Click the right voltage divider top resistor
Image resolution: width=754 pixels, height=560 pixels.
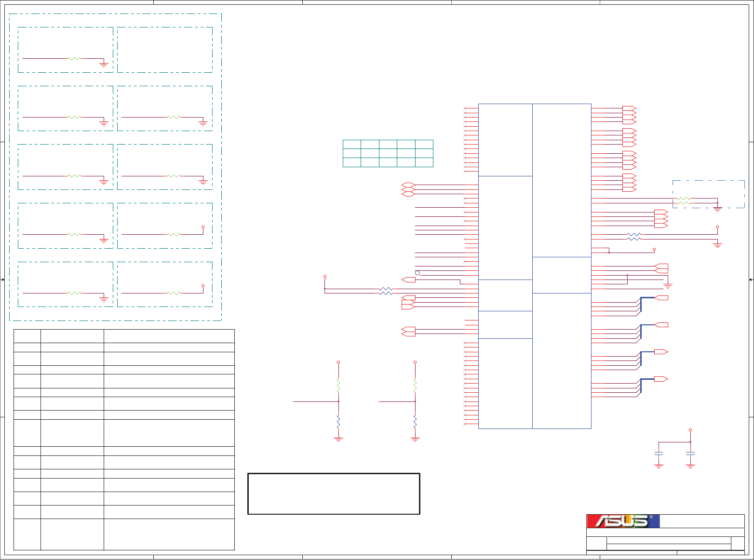415,386
